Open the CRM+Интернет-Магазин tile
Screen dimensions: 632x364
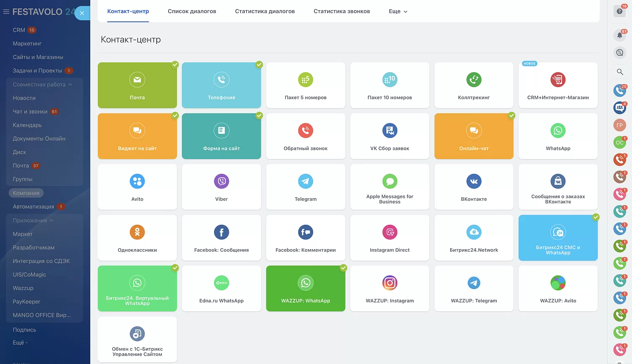[558, 85]
